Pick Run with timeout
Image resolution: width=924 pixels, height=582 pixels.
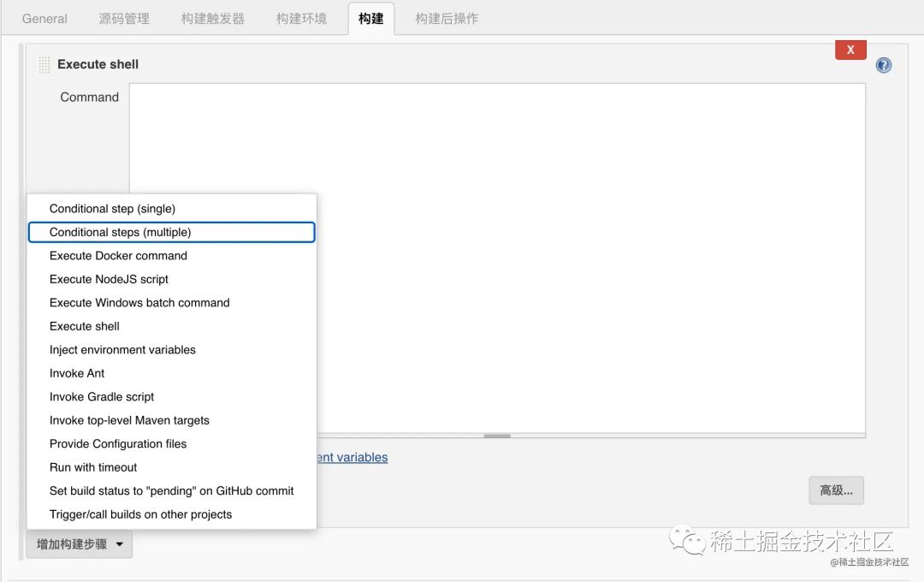coord(171,467)
